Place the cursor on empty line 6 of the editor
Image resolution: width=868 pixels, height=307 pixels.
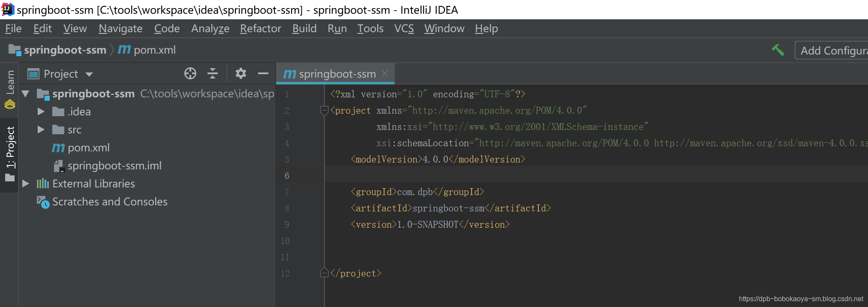pyautogui.click(x=596, y=176)
